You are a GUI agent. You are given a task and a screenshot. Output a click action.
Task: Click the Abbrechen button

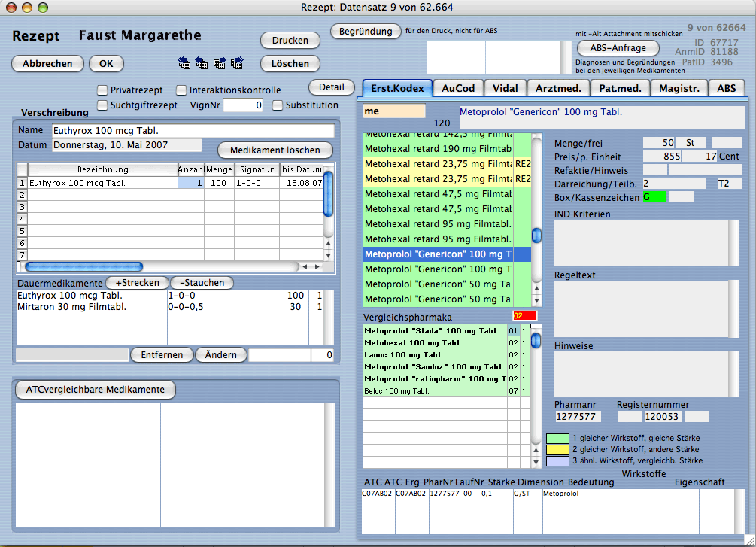tap(47, 64)
